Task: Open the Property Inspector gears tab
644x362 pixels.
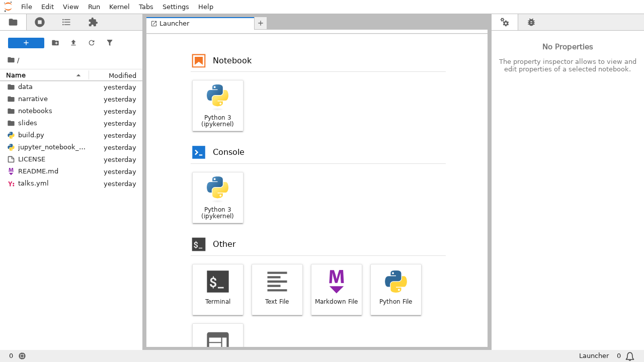Action: coord(505,22)
